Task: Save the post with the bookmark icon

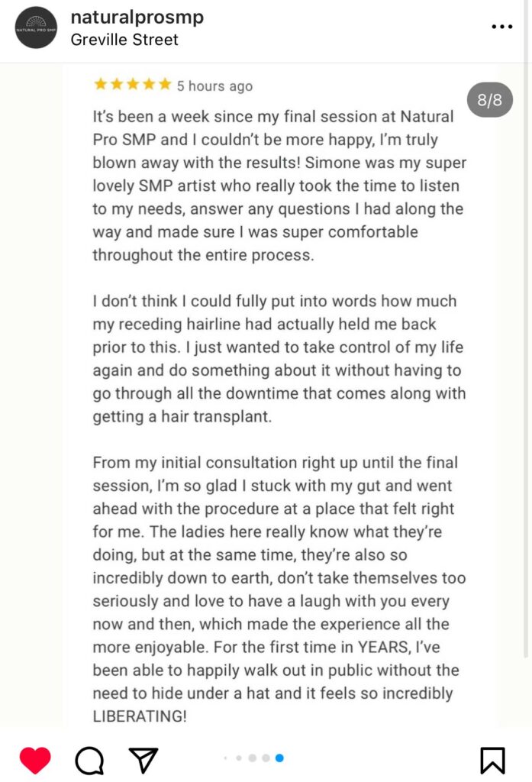Action: click(492, 761)
